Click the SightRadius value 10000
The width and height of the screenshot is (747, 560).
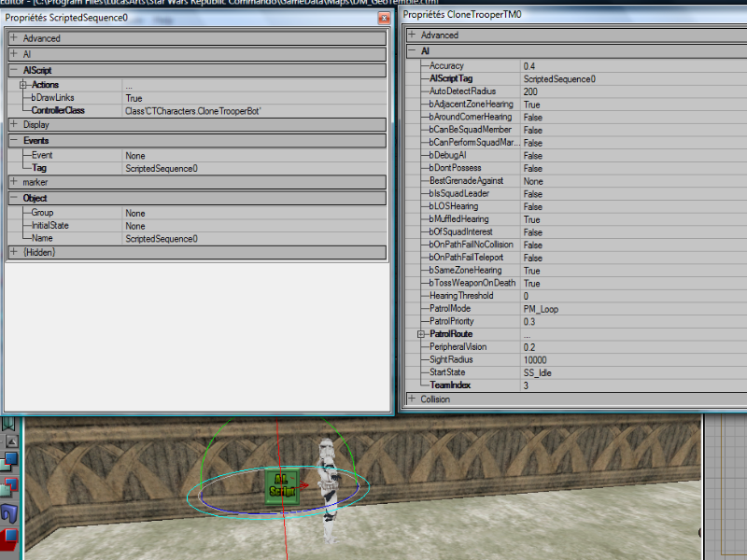pos(535,360)
